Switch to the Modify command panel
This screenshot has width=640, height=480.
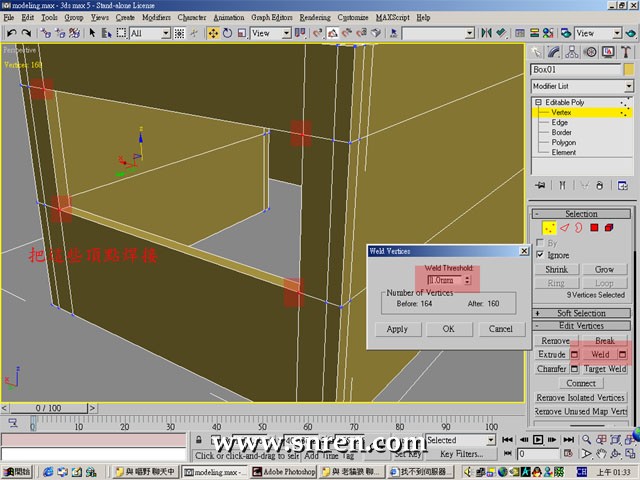(553, 52)
